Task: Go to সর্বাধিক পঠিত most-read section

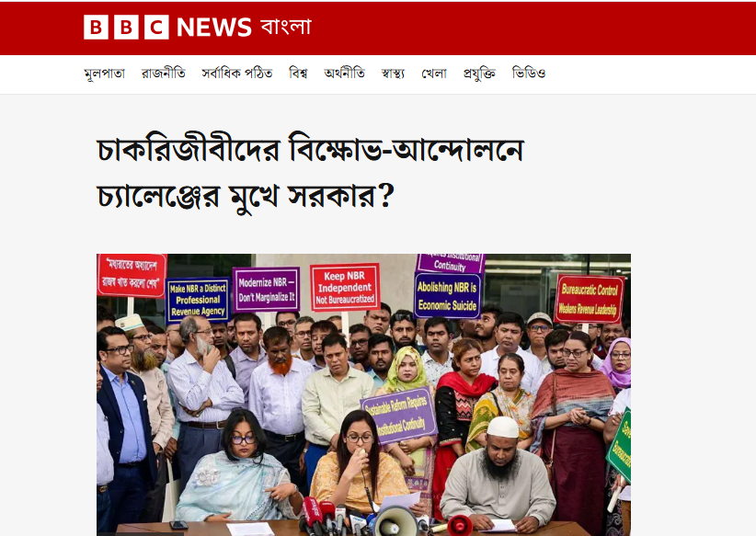Action: point(237,74)
